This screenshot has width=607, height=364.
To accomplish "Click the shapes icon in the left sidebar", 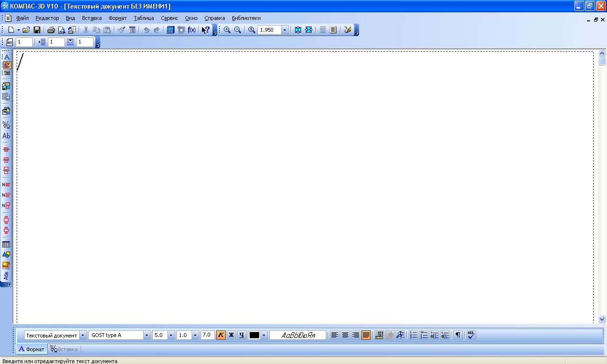I will pyautogui.click(x=7, y=255).
